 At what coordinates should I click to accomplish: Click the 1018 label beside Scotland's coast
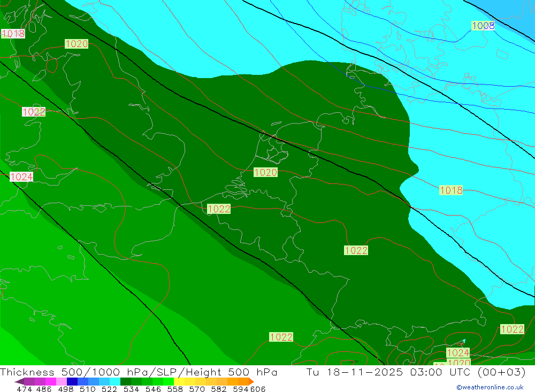(13, 34)
